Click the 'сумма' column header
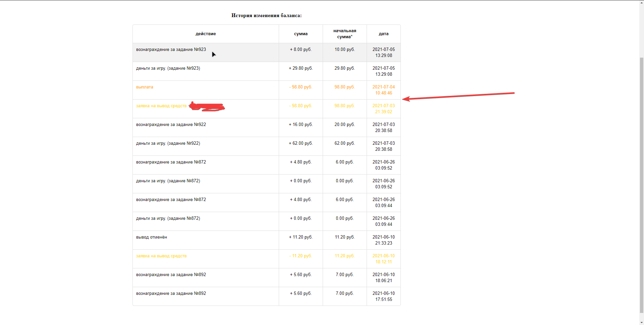Screen dimensions: 644x325 coord(301,34)
